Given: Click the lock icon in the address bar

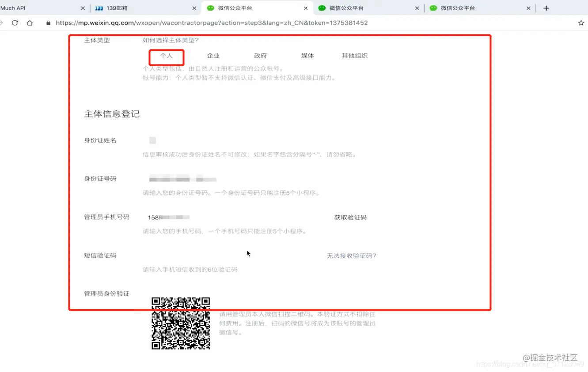Looking at the screenshot, I should [x=49, y=23].
